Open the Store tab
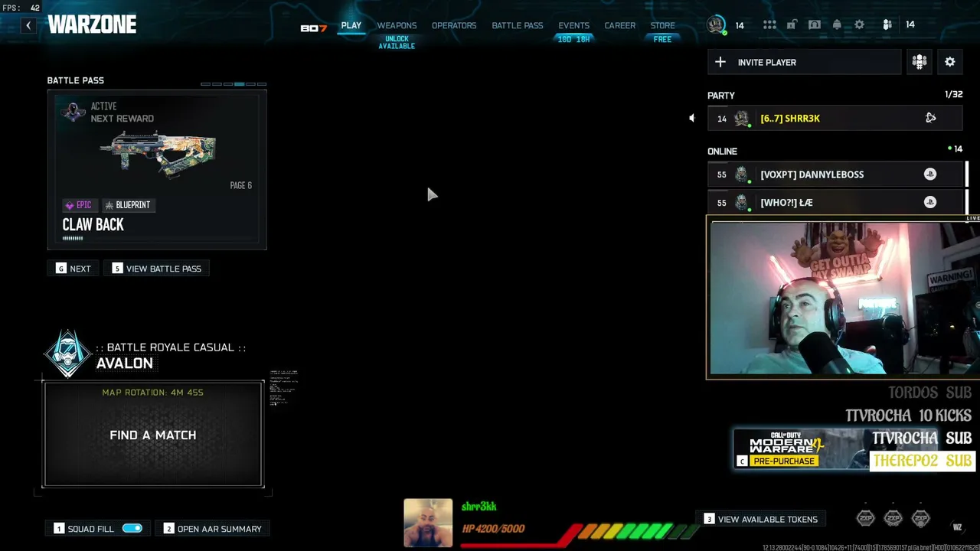Viewport: 980px width, 551px height. (663, 25)
